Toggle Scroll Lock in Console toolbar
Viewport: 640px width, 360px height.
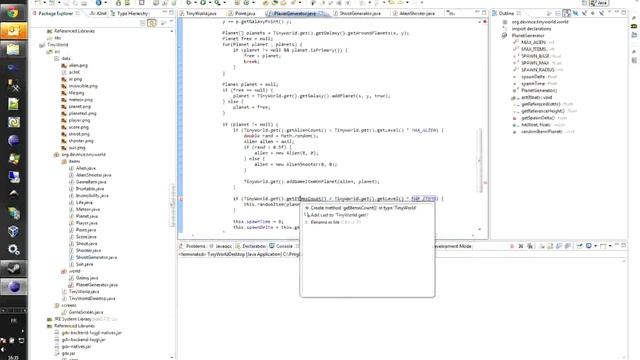(x=550, y=246)
